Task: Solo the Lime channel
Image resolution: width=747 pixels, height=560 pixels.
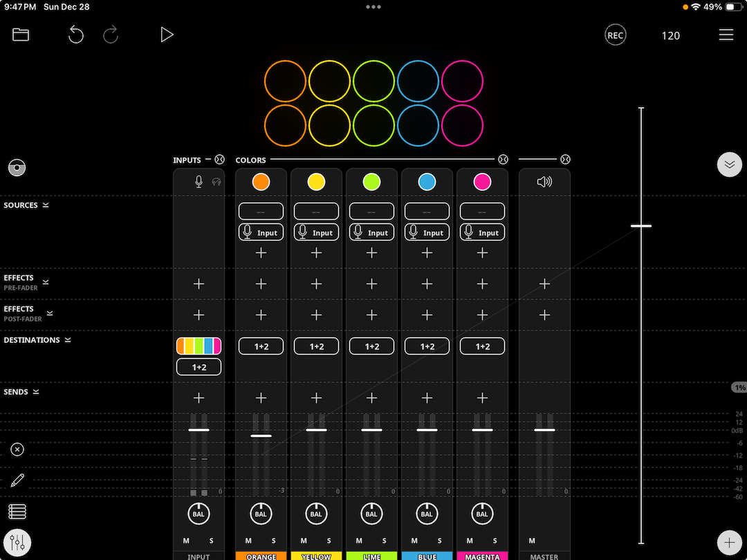Action: (x=384, y=541)
